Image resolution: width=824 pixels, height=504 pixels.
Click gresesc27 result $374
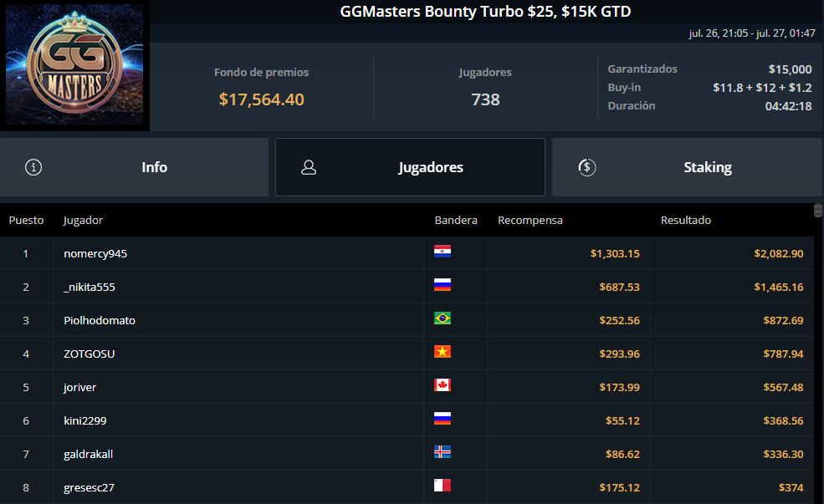click(x=791, y=488)
